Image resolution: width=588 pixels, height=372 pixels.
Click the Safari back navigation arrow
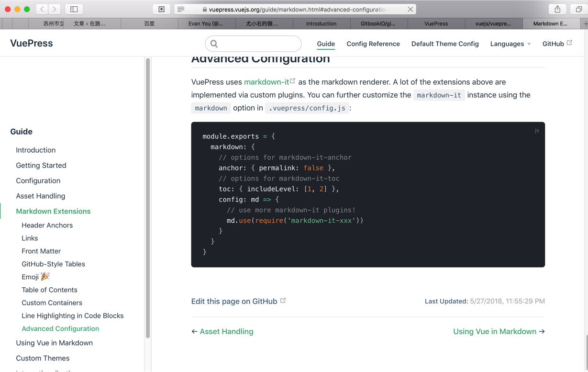click(42, 9)
